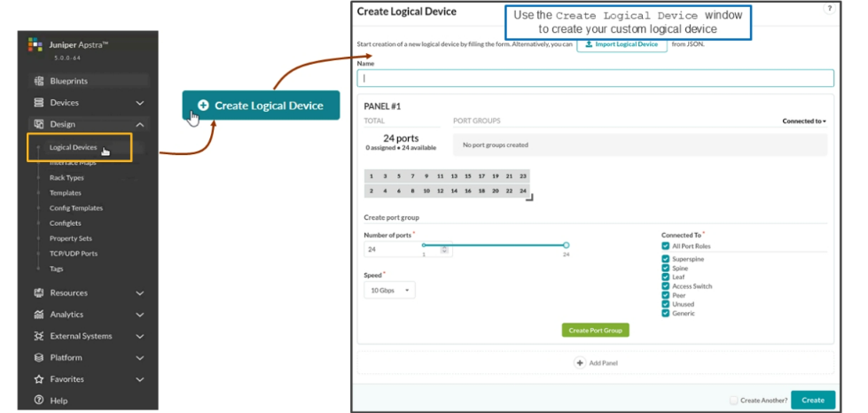Click the External Systems icon
The height and width of the screenshot is (413, 868).
(39, 336)
